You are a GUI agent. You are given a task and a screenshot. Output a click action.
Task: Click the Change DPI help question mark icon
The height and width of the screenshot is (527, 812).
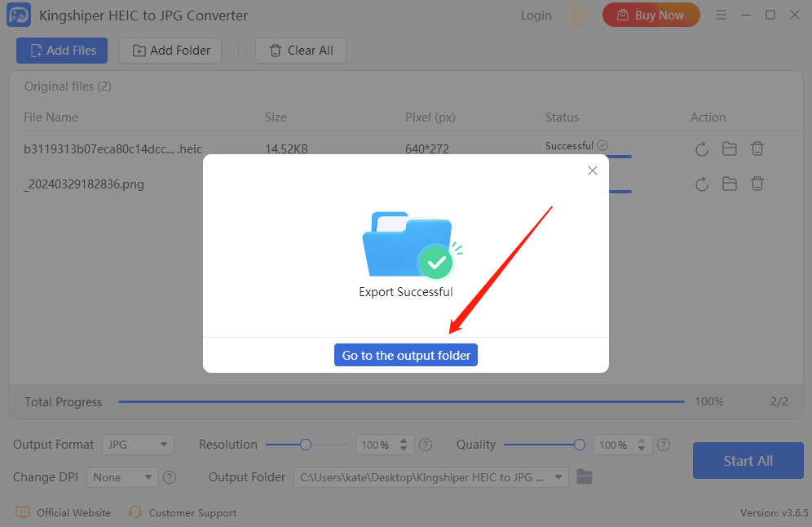pos(170,477)
